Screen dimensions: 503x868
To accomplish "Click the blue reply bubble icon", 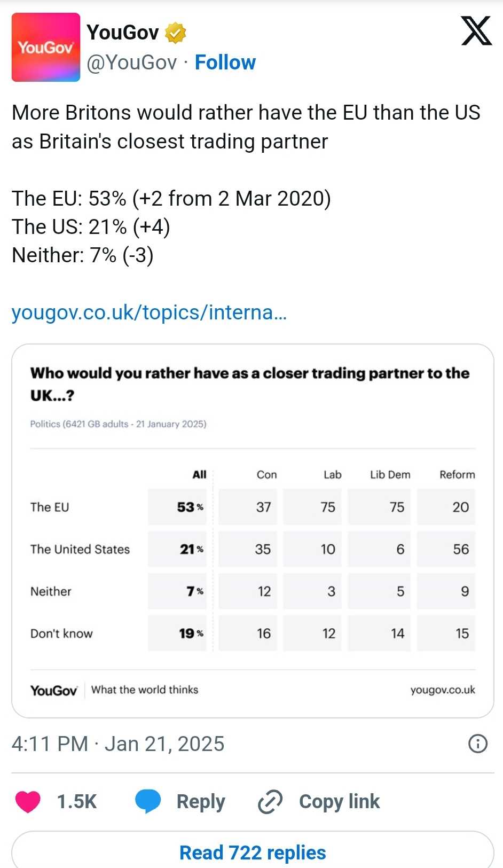I will 148,801.
